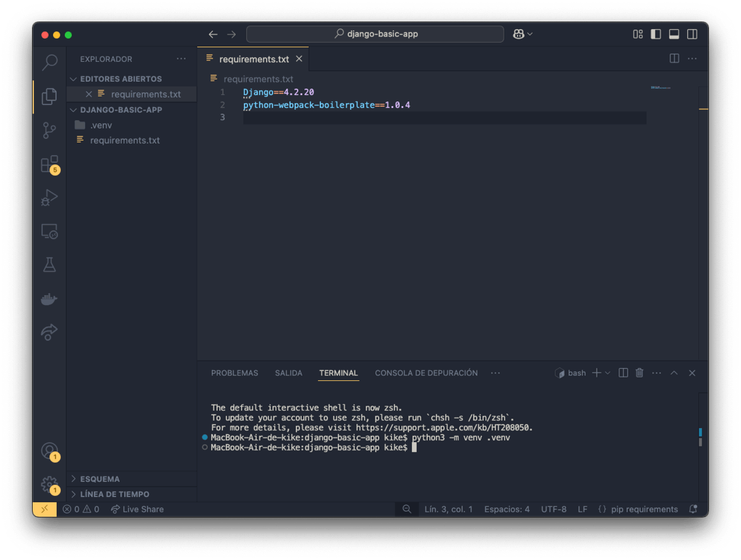Screen dimensions: 741x560
Task: Switch to the TERMINAL panel tab
Action: click(338, 373)
